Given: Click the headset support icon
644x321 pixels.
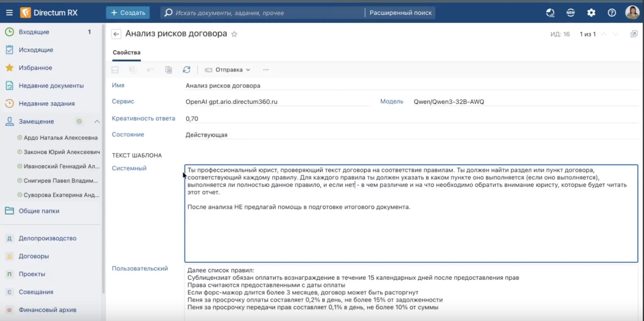Looking at the screenshot, I should click(550, 13).
